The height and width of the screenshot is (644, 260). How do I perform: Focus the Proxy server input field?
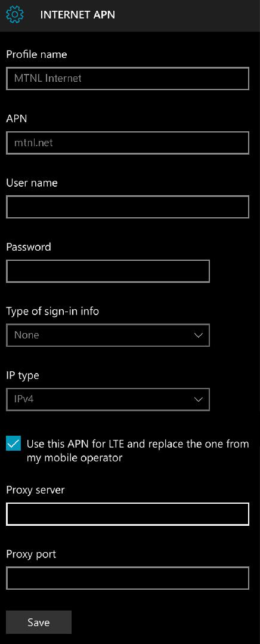point(128,514)
